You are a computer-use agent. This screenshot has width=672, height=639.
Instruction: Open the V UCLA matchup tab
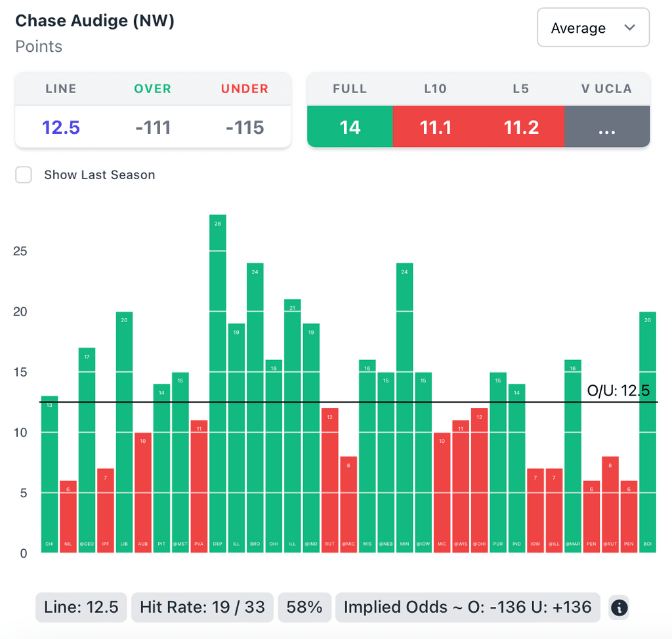tap(607, 127)
